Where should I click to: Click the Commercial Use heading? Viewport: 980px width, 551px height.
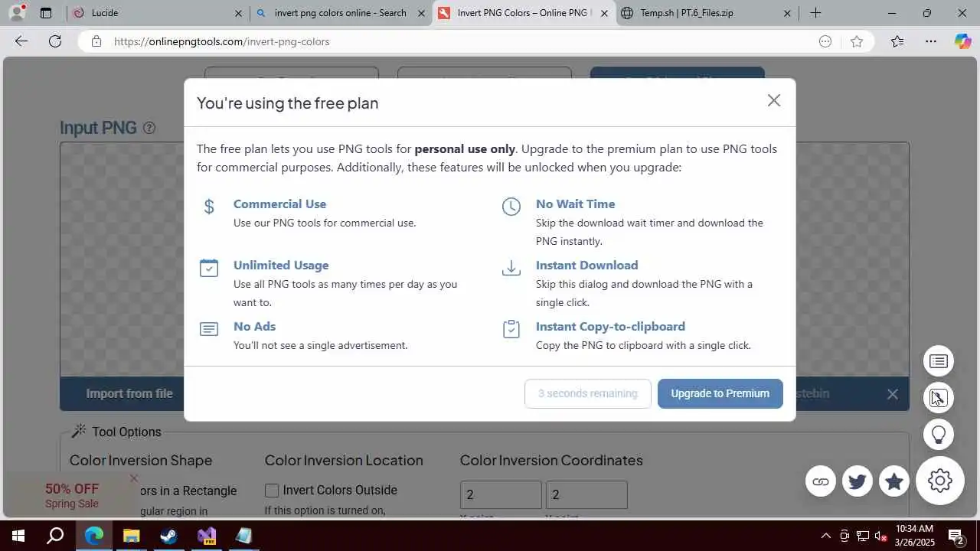point(279,204)
